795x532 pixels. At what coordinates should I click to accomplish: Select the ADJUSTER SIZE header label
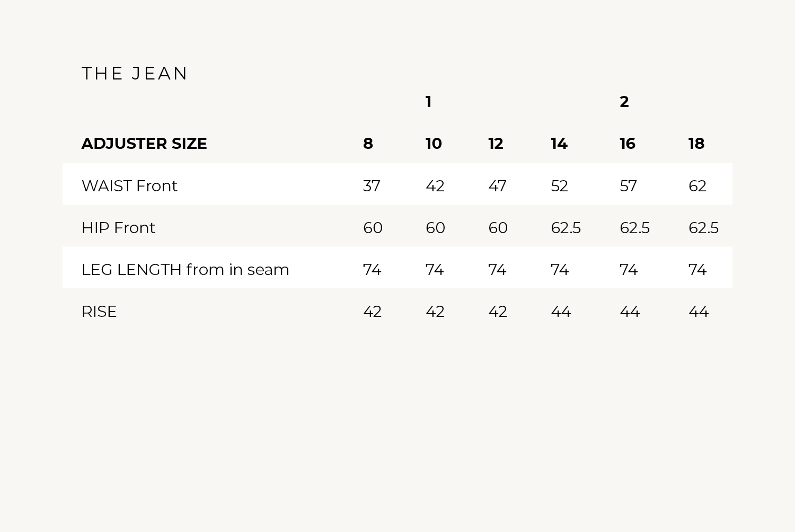click(144, 144)
